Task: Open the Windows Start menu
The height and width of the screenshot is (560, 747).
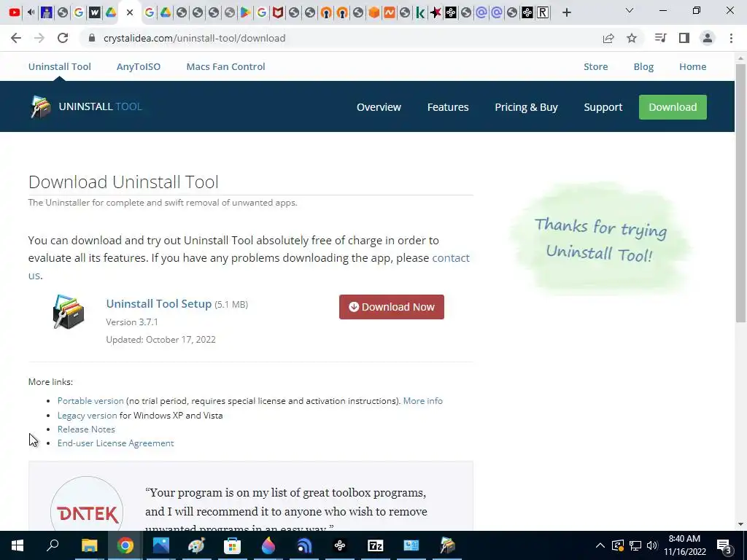Action: pos(18,545)
